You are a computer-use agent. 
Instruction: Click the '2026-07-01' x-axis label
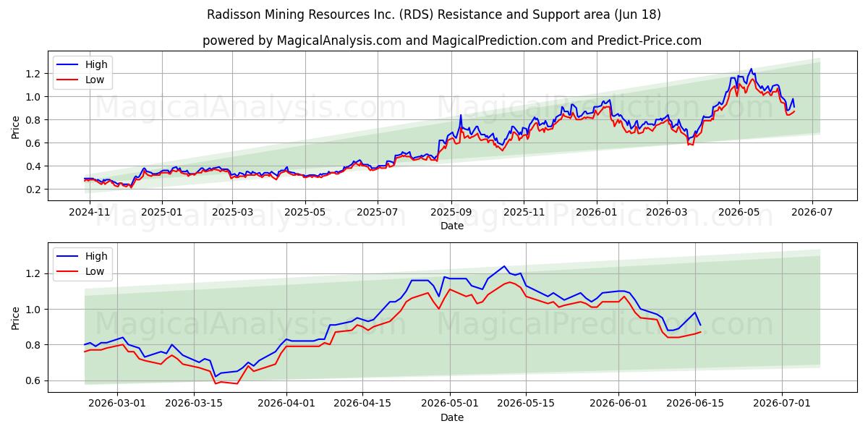(x=783, y=404)
